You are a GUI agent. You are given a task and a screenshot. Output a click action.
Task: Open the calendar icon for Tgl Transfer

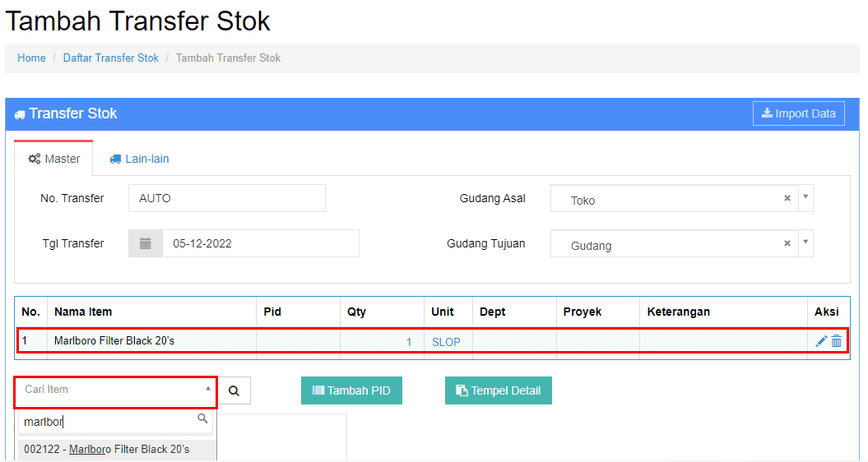(146, 243)
